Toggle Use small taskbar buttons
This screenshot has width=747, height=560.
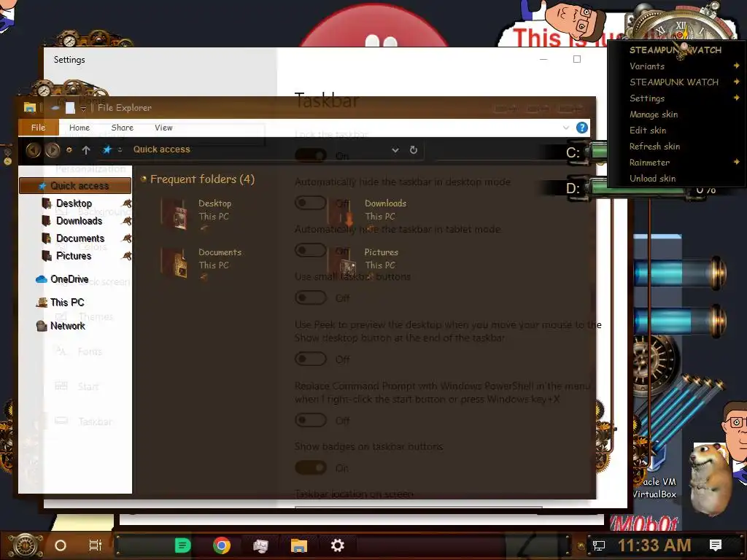click(x=311, y=297)
